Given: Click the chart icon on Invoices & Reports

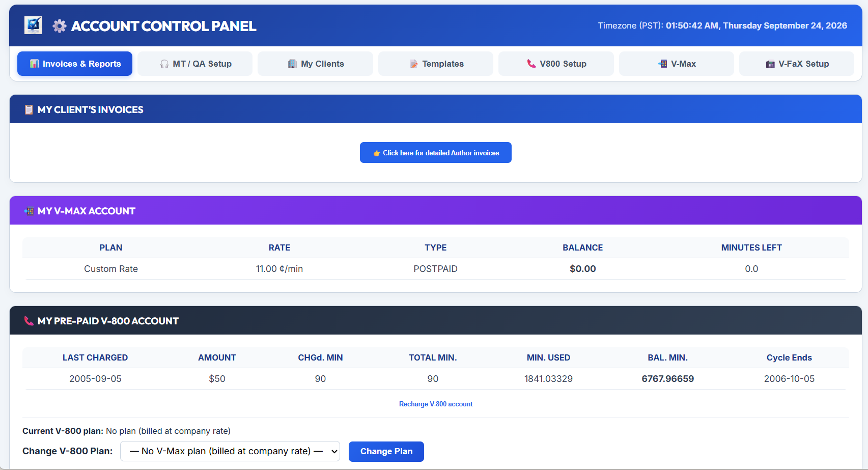Looking at the screenshot, I should click(x=34, y=64).
